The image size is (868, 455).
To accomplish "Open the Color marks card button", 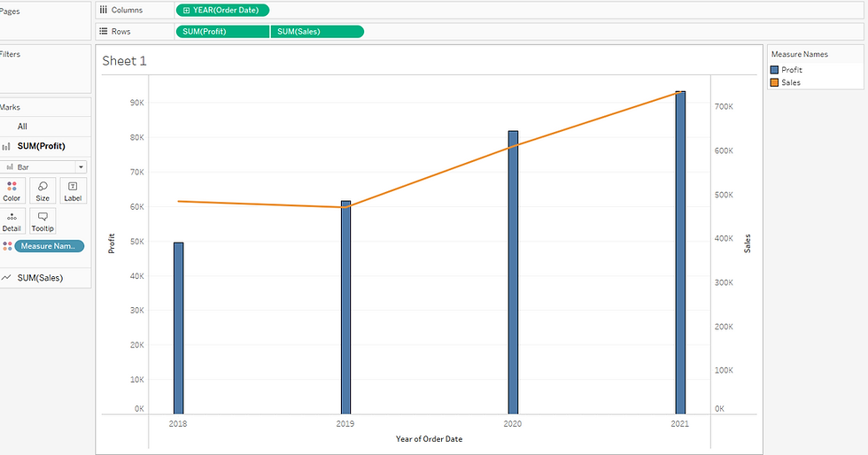I will pos(12,191).
